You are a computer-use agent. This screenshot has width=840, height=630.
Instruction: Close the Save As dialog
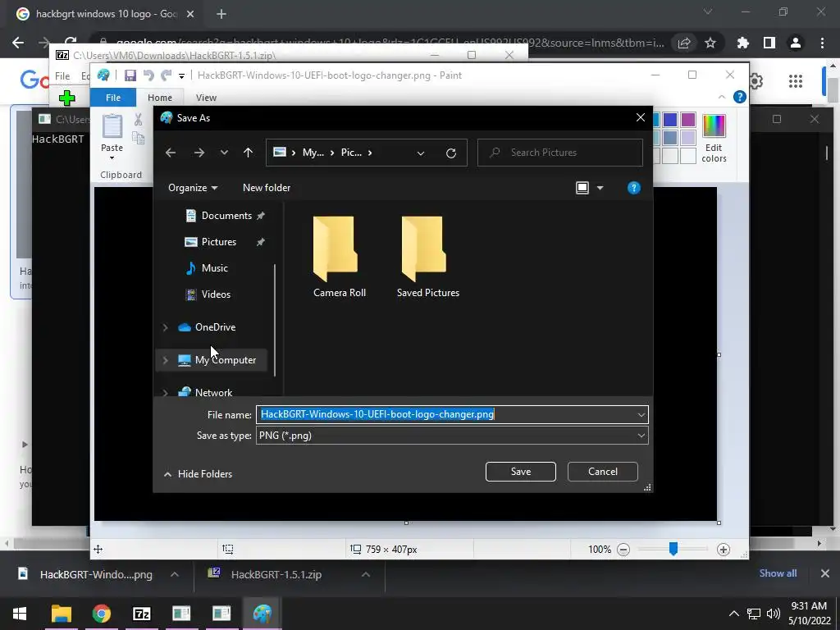coord(640,117)
